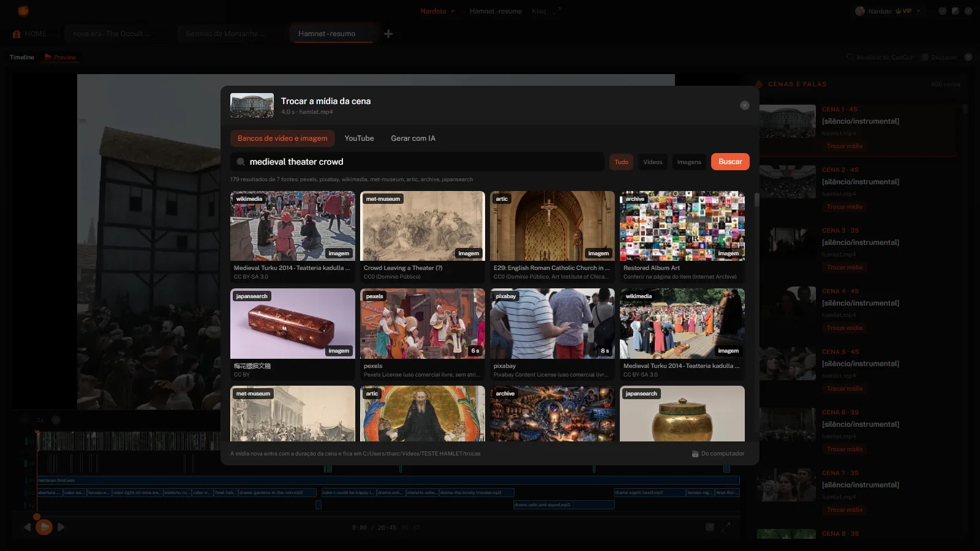Image resolution: width=980 pixels, height=551 pixels.
Task: Click the results list scrollbar in the dialog
Action: pyautogui.click(x=756, y=200)
